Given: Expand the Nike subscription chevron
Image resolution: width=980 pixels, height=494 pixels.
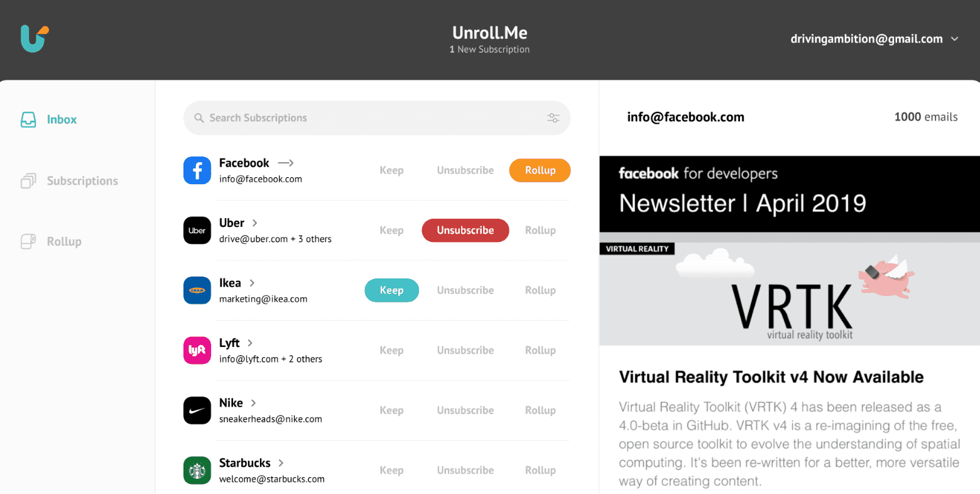Looking at the screenshot, I should pos(253,403).
